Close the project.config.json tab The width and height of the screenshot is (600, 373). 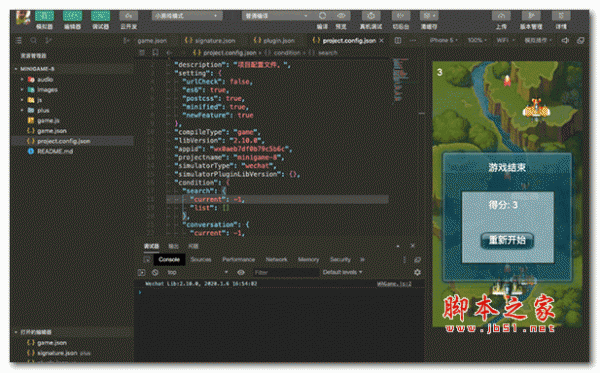(x=382, y=41)
